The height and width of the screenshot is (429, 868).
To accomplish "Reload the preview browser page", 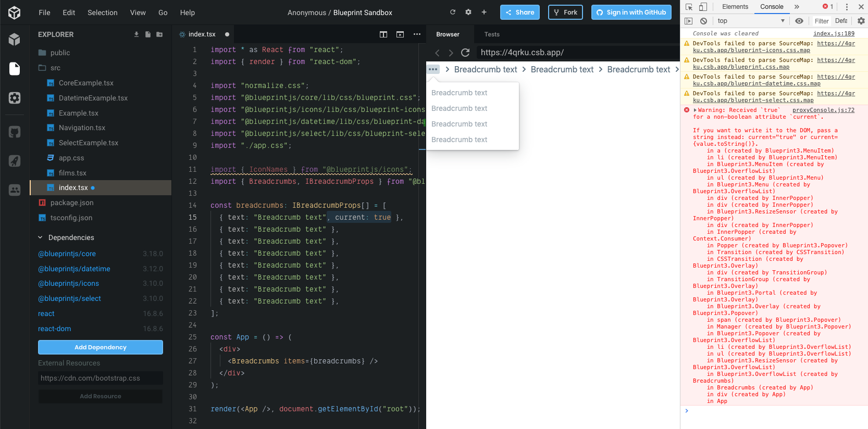I will pos(465,53).
